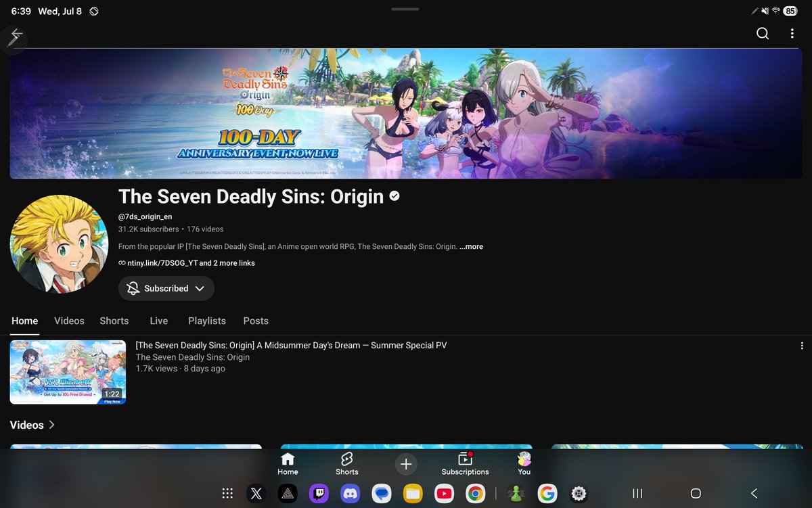Open options menu for the Summer Special PV video
812x508 pixels.
802,346
